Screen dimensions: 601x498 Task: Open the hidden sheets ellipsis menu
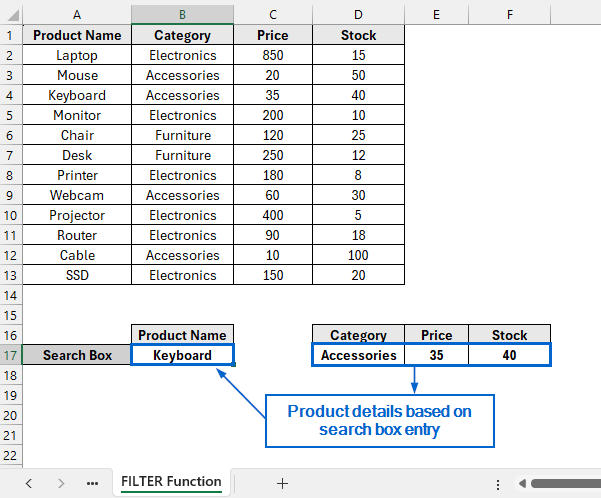pyautogui.click(x=92, y=483)
